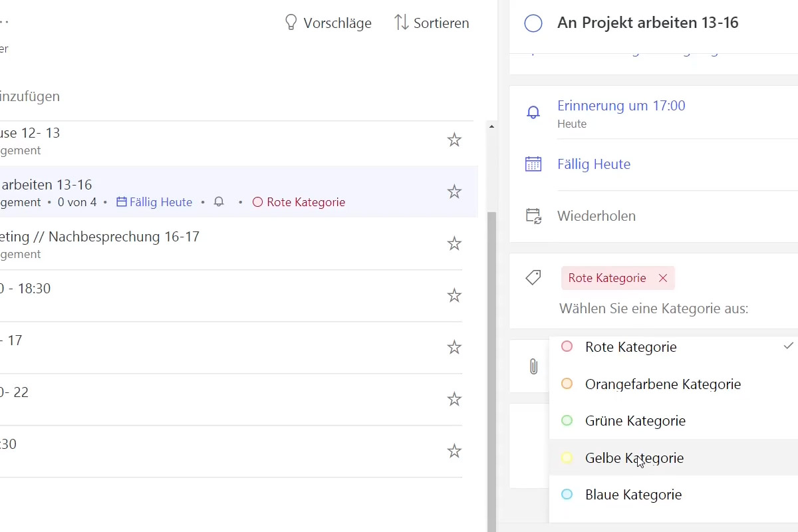Star the task ending in :30

tap(454, 451)
